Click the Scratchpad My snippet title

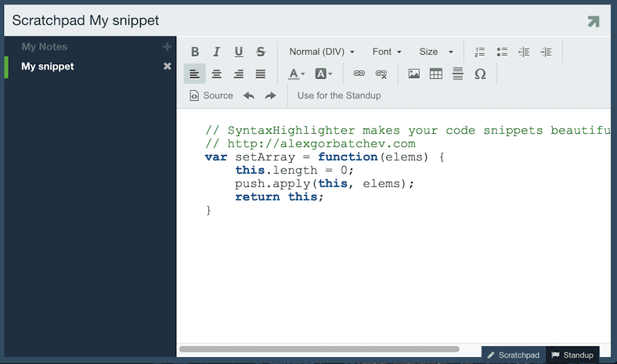85,20
